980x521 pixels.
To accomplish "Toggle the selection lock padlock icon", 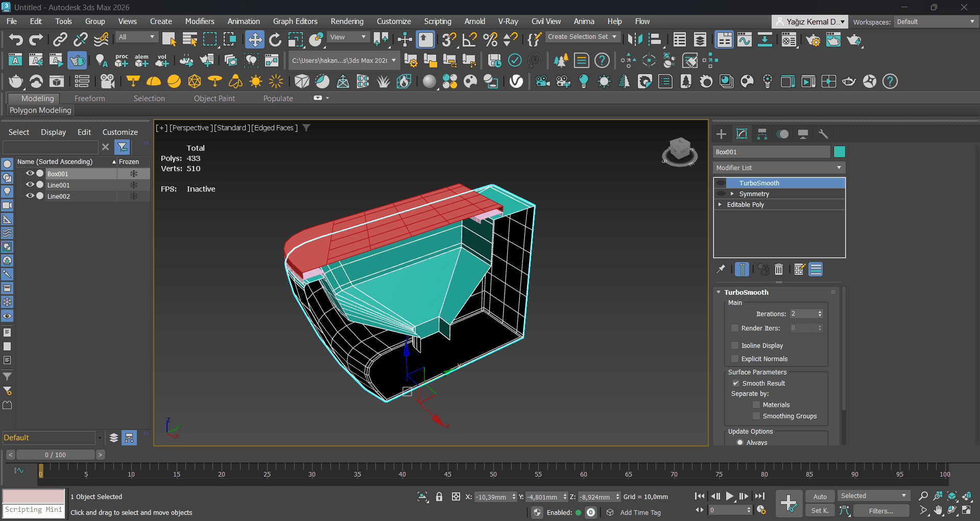I will coord(439,496).
